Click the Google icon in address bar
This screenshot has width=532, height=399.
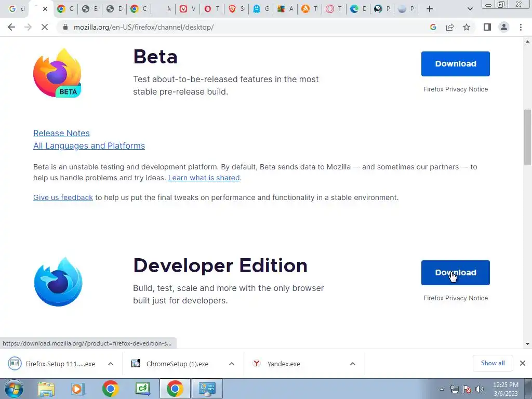pos(433,27)
